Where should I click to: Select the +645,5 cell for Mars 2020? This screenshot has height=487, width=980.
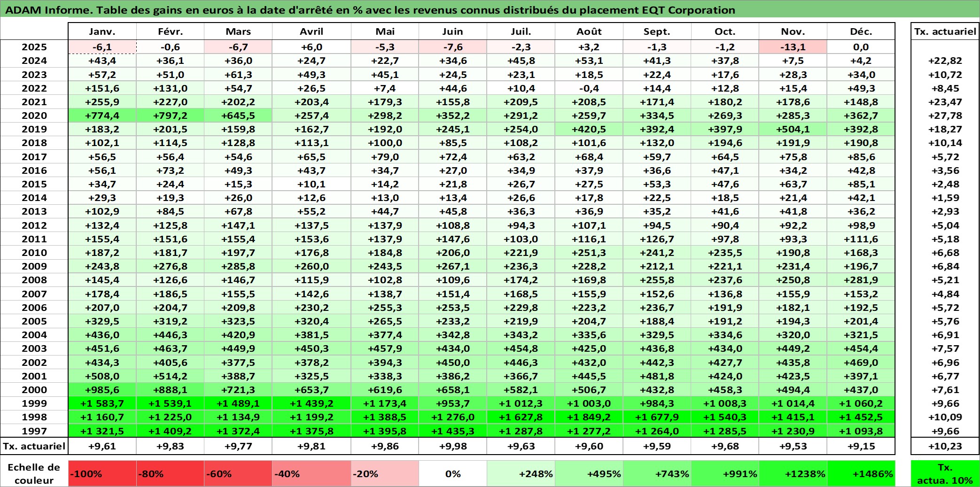point(238,116)
